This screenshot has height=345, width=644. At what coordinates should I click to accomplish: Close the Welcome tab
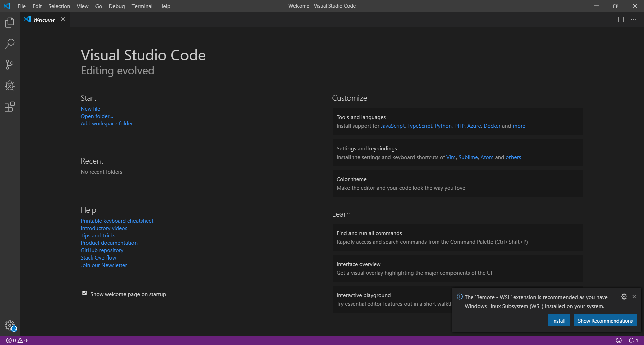pyautogui.click(x=63, y=19)
